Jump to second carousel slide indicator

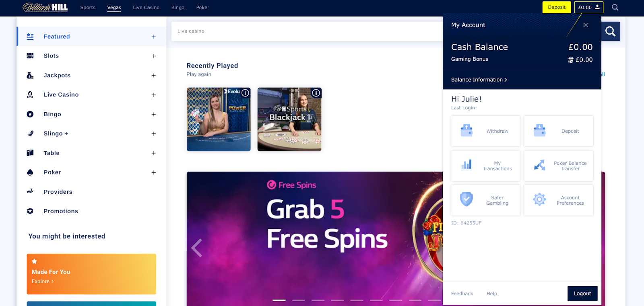pyautogui.click(x=298, y=300)
